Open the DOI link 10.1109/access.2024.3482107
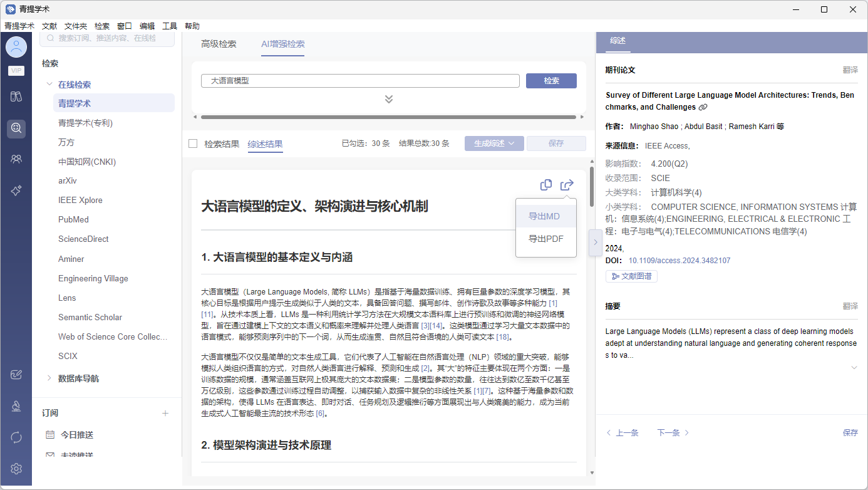 point(679,261)
